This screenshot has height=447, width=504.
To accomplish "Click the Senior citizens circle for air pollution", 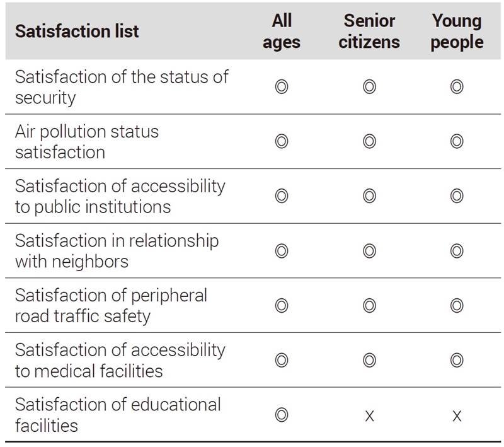I will (369, 141).
